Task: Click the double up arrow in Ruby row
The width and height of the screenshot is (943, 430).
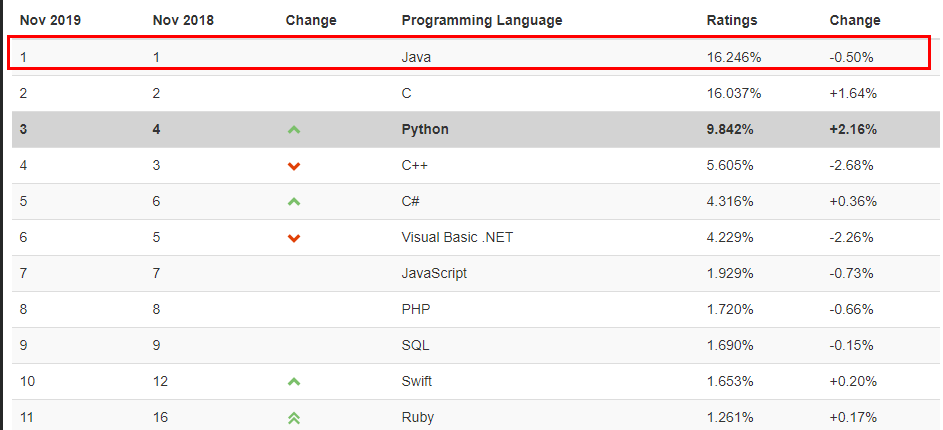Action: (294, 418)
